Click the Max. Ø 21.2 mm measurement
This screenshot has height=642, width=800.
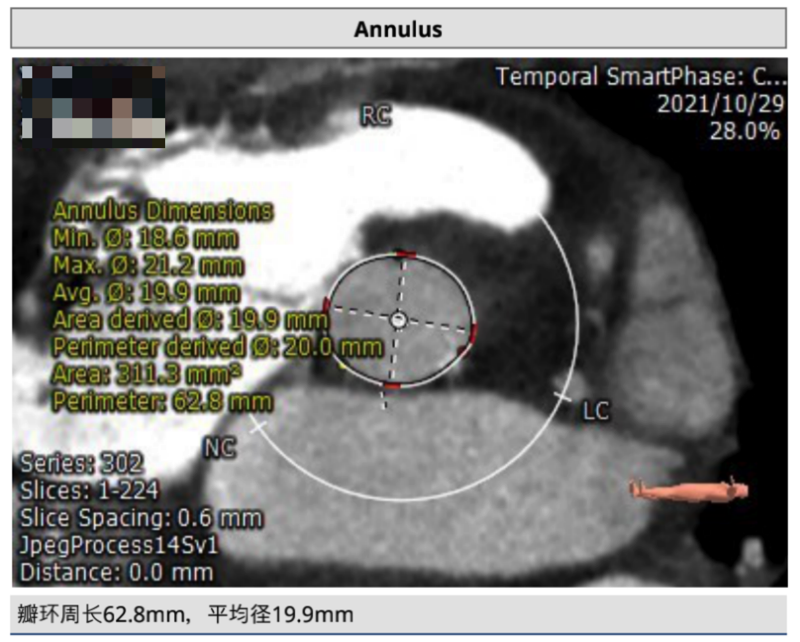(x=148, y=265)
